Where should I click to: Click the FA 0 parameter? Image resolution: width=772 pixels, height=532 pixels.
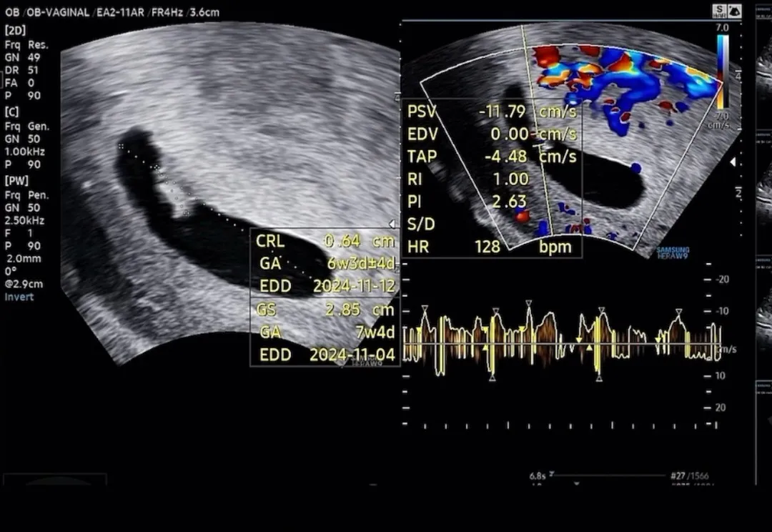(x=20, y=83)
